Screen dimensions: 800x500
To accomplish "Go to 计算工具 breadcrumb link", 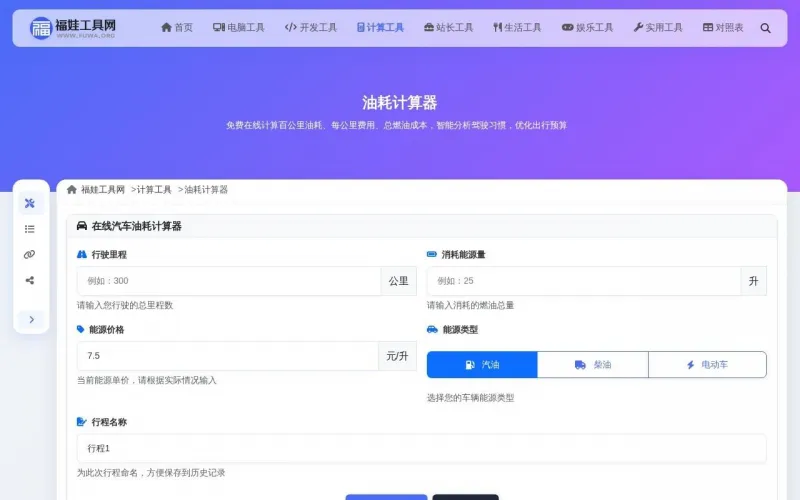I will (154, 190).
